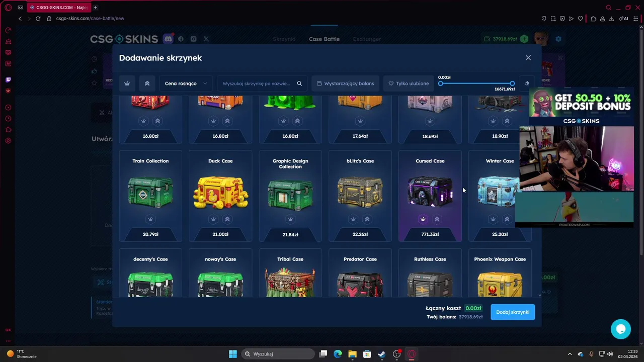Click crown icon on Train Collection card
The height and width of the screenshot is (362, 644).
point(150,219)
